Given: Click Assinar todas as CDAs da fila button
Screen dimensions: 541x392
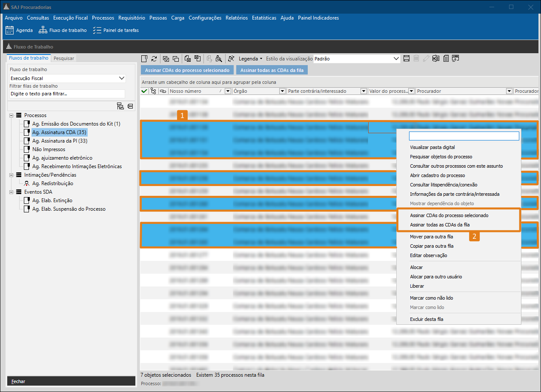Looking at the screenshot, I should [272, 70].
